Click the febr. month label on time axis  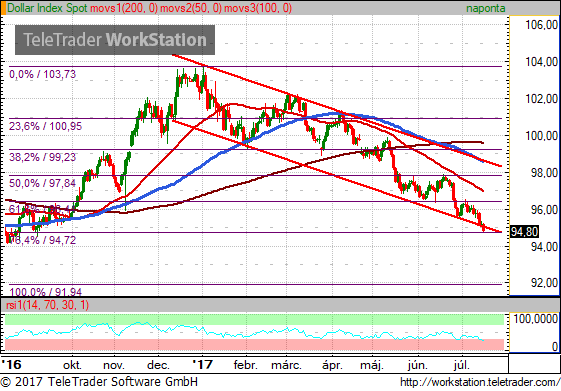tap(245, 365)
